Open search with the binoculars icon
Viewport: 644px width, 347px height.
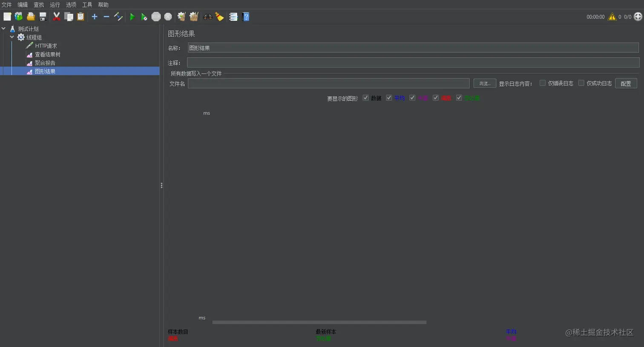point(208,17)
